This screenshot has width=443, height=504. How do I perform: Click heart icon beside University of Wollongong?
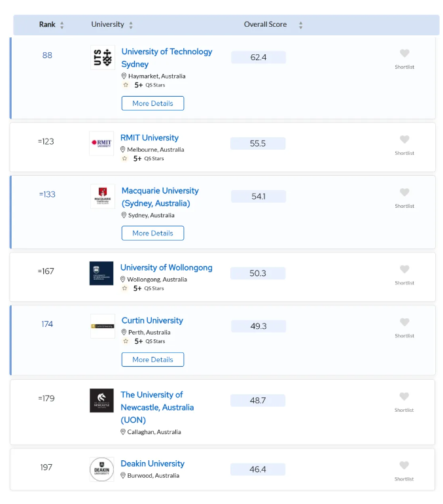(404, 270)
